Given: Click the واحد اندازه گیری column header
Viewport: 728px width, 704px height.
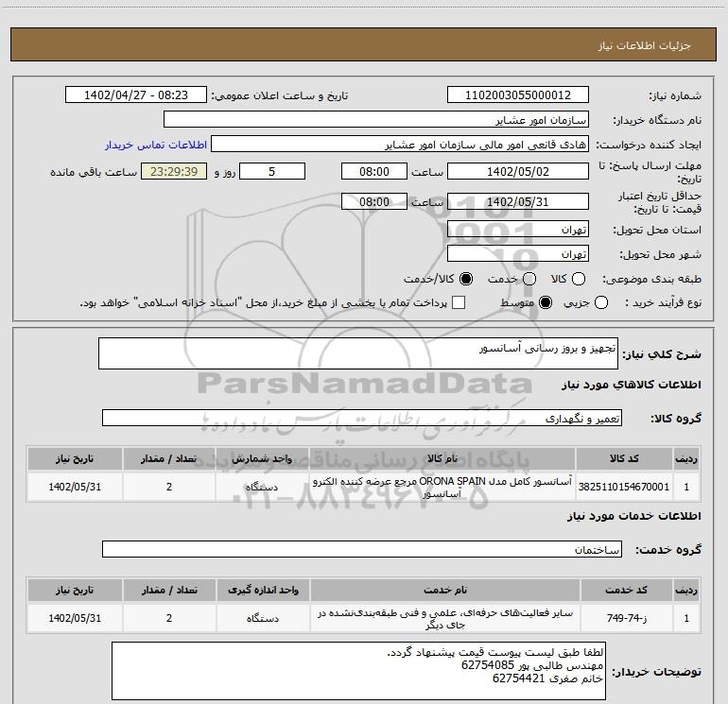Looking at the screenshot, I should tap(263, 590).
